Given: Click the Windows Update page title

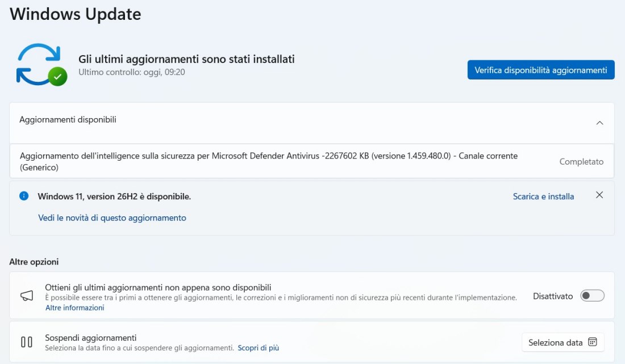Looking at the screenshot, I should (76, 14).
